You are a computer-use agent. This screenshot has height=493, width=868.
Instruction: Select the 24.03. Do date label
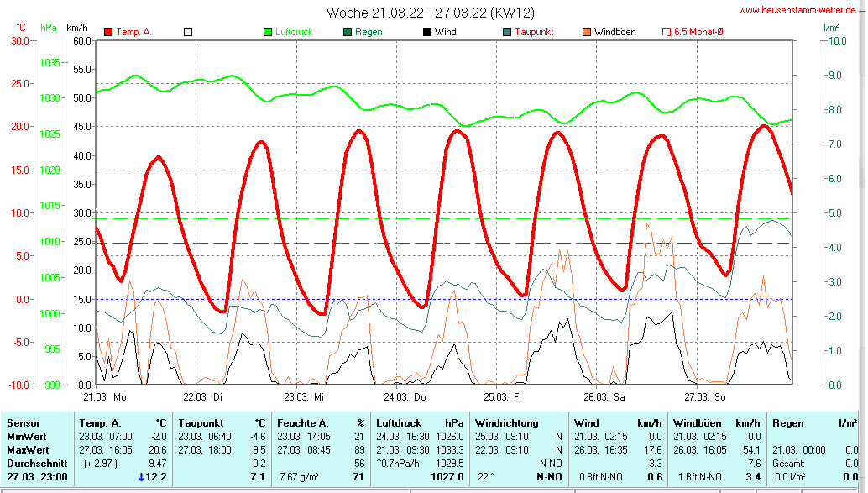click(x=405, y=396)
